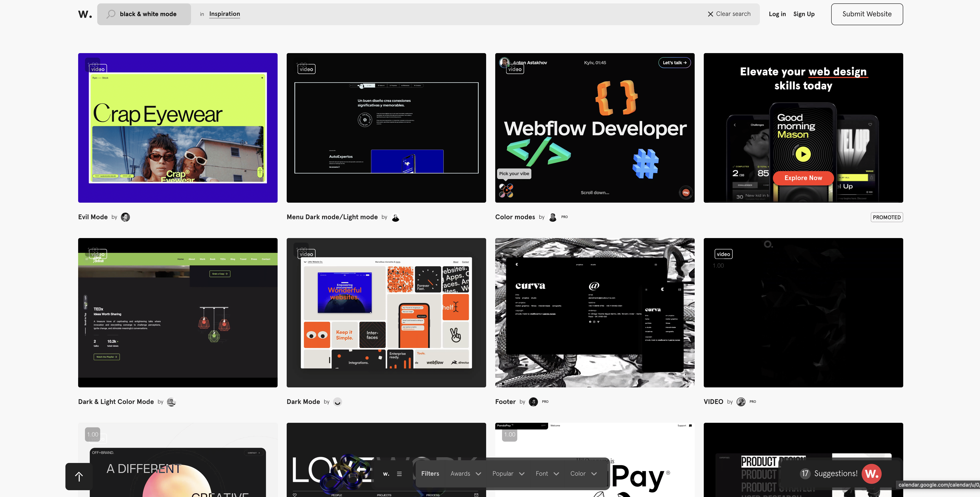Screen dimensions: 980x497
Task: Open the Footer author avatar
Action: tap(533, 402)
